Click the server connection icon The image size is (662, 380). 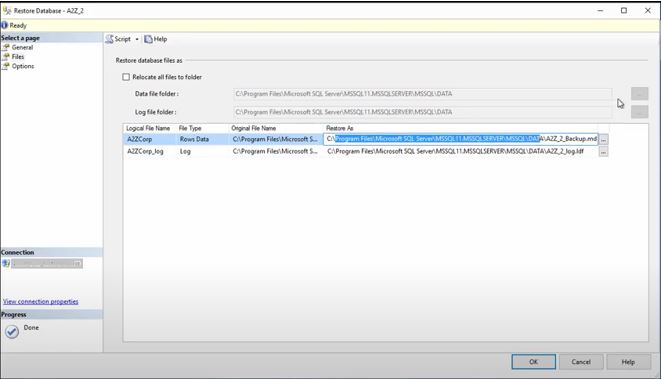[6, 263]
